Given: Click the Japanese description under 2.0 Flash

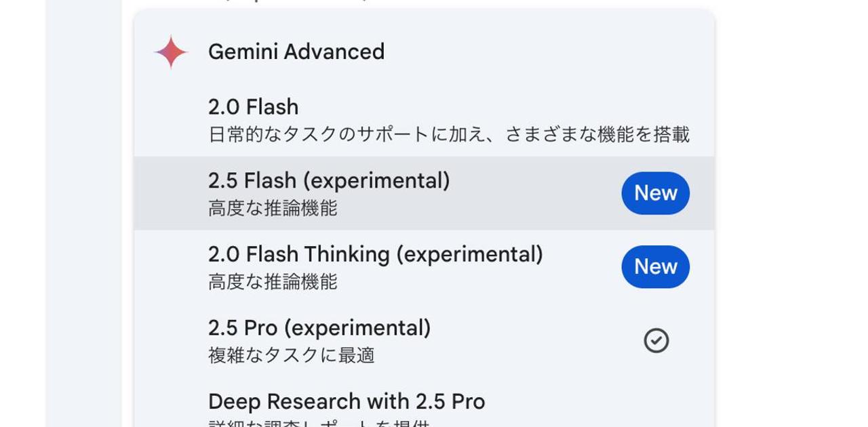Looking at the screenshot, I should pyautogui.click(x=448, y=134).
